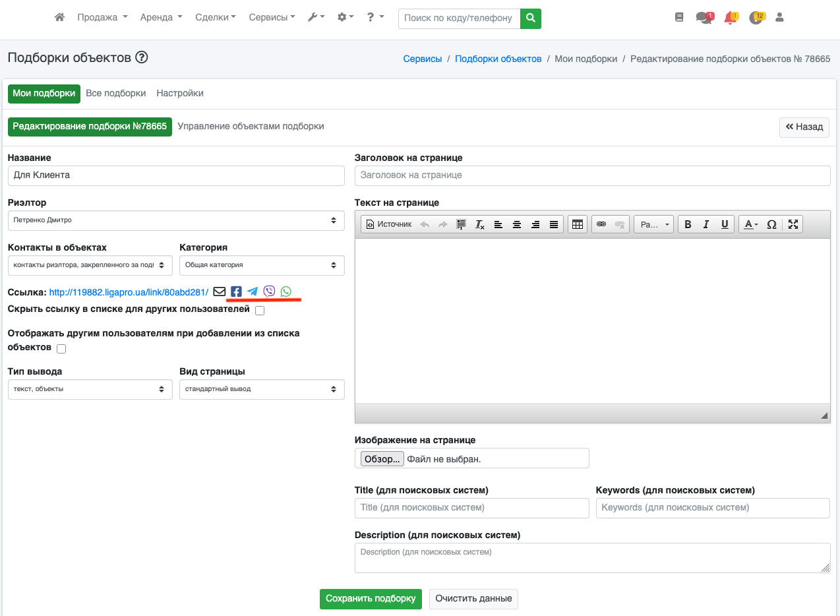840x616 pixels.
Task: Share link via Facebook icon
Action: click(x=236, y=292)
